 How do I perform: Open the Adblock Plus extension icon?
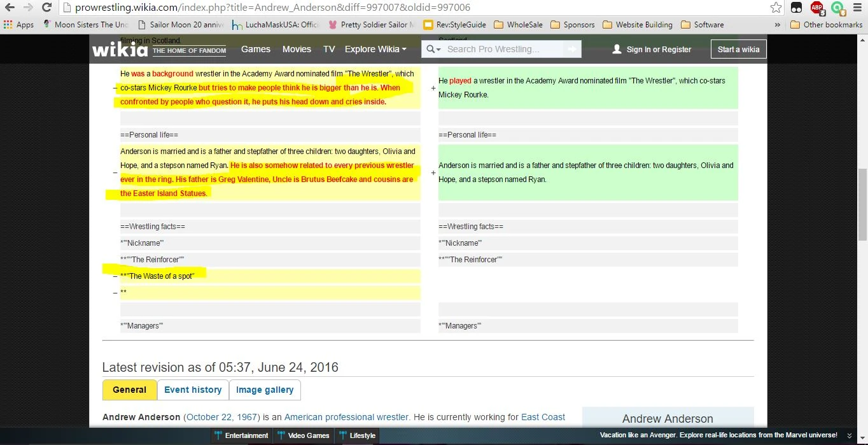(817, 8)
